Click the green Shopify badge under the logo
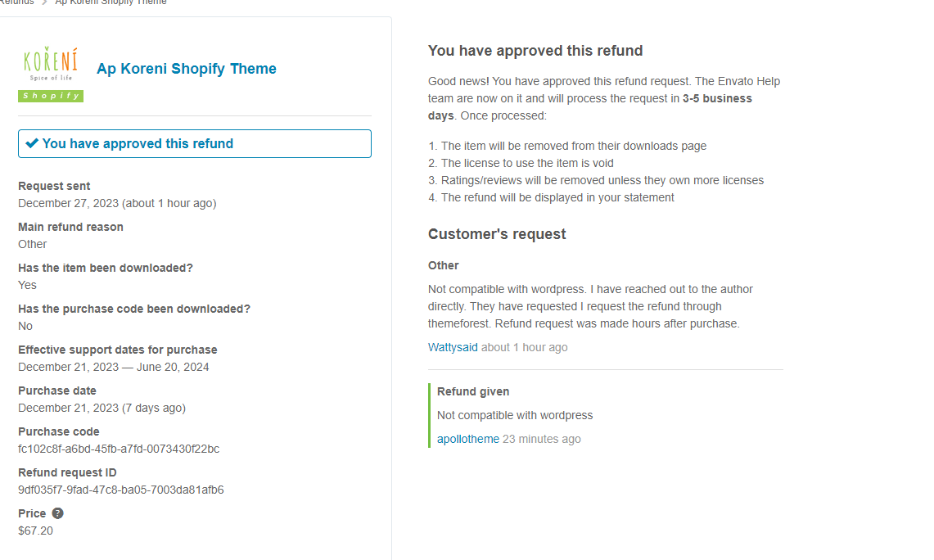Screen dimensions: 934x560 coord(51,96)
